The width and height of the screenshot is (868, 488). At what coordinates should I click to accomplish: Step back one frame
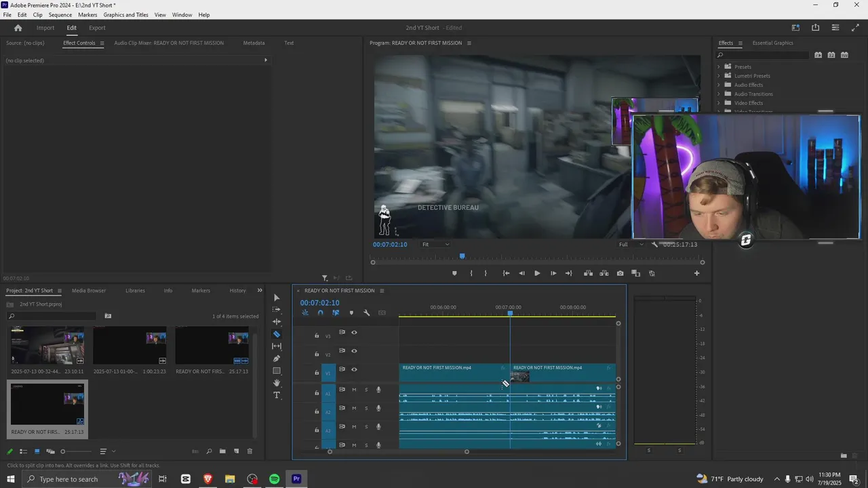pyautogui.click(x=521, y=273)
